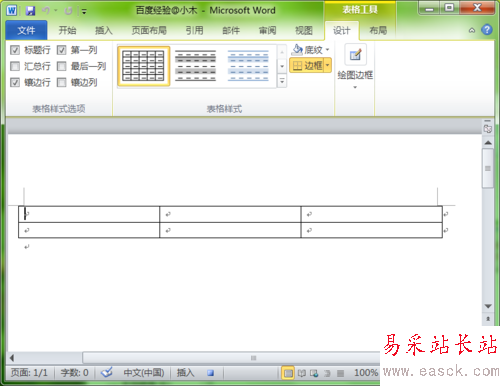Click the bottom row middle table cell
This screenshot has width=500, height=386.
click(x=230, y=230)
